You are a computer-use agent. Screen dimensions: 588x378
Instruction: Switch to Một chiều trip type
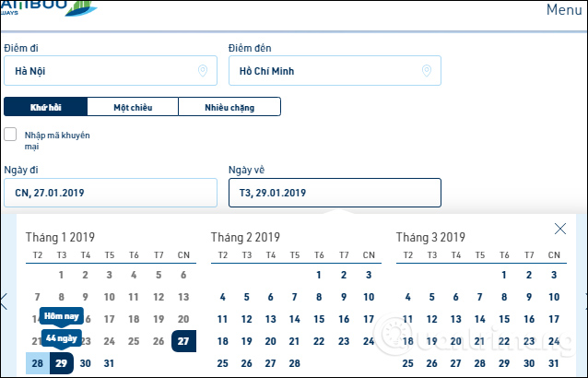pyautogui.click(x=133, y=108)
